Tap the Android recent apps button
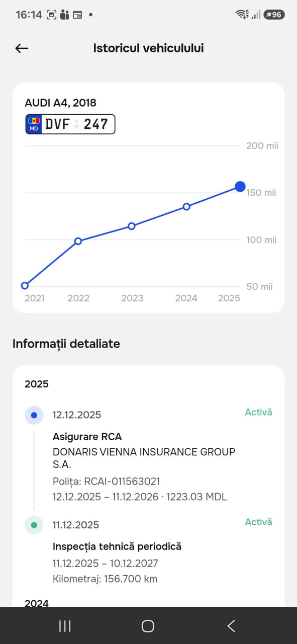Screen dimensions: 297x644 [x=65, y=626]
